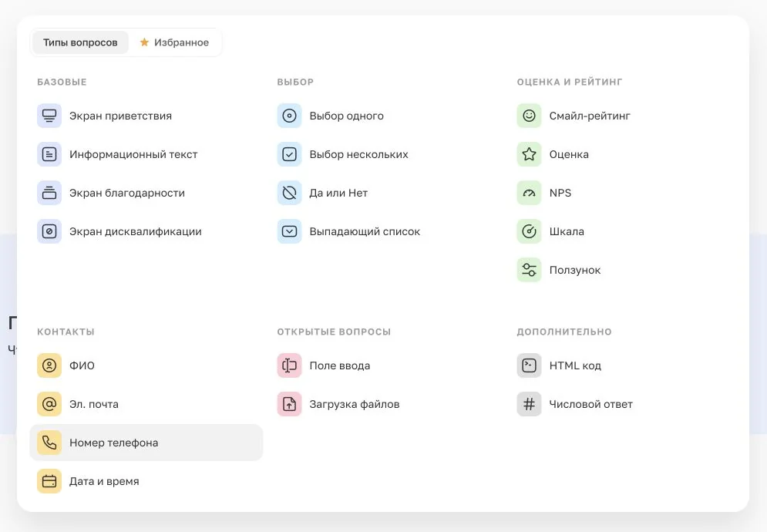Select the Экран дисквалификации icon
The image size is (767, 532).
(49, 231)
